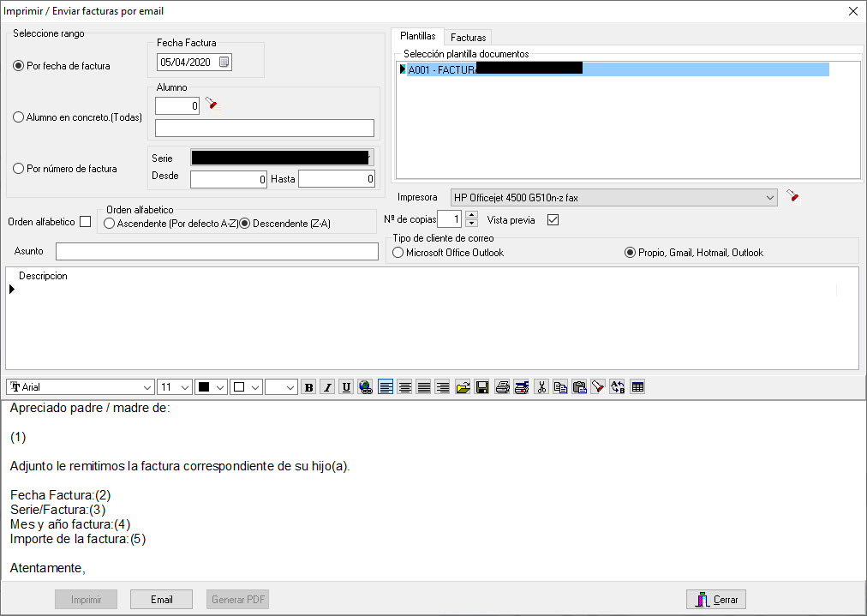
Task: Toggle underline formatting in the editor toolbar
Action: (x=346, y=387)
